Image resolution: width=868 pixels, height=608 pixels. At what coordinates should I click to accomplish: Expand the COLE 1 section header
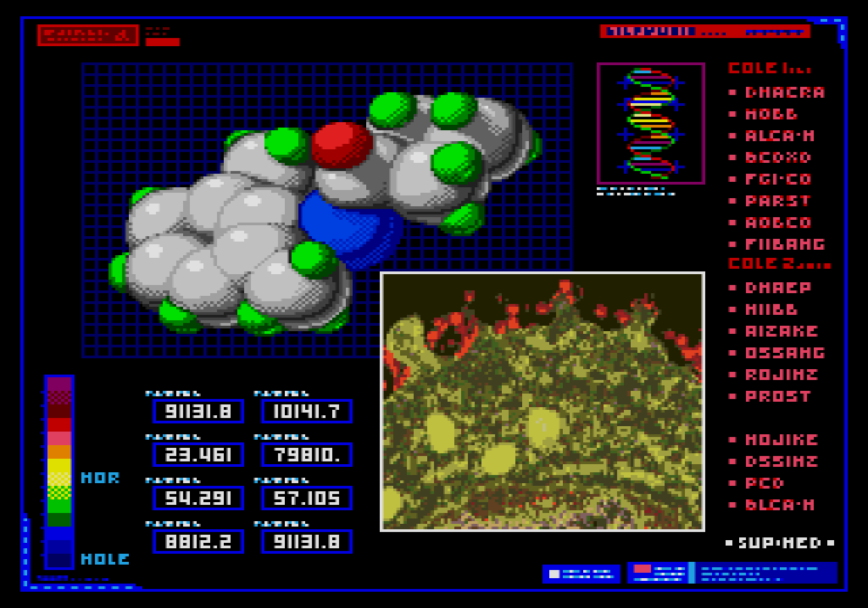point(768,69)
